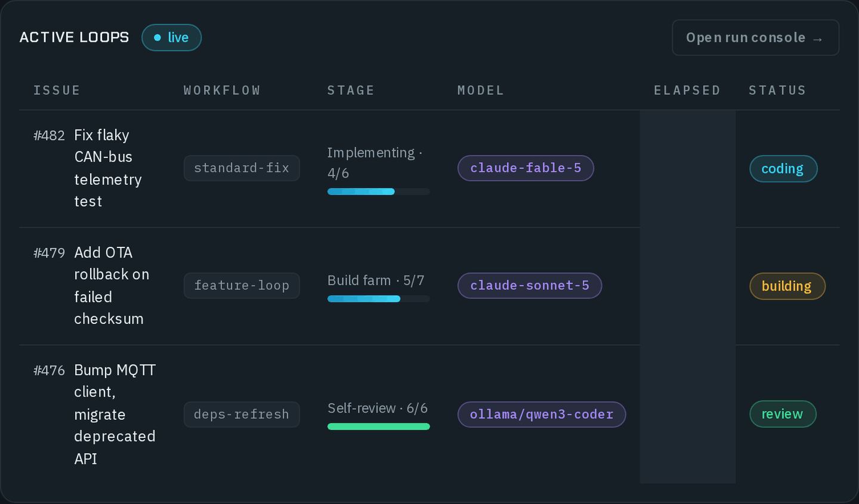Click the Build farm 5/7 stage text
This screenshot has height=504, width=859.
376,280
